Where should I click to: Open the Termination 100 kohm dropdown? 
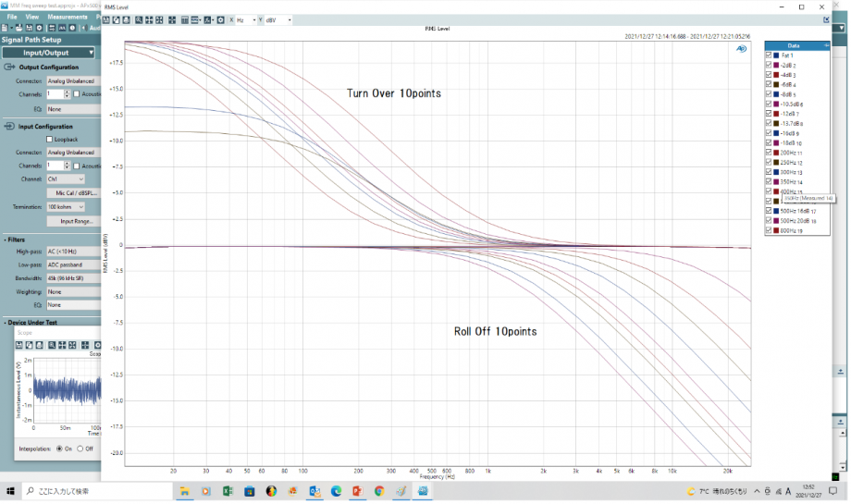point(66,207)
